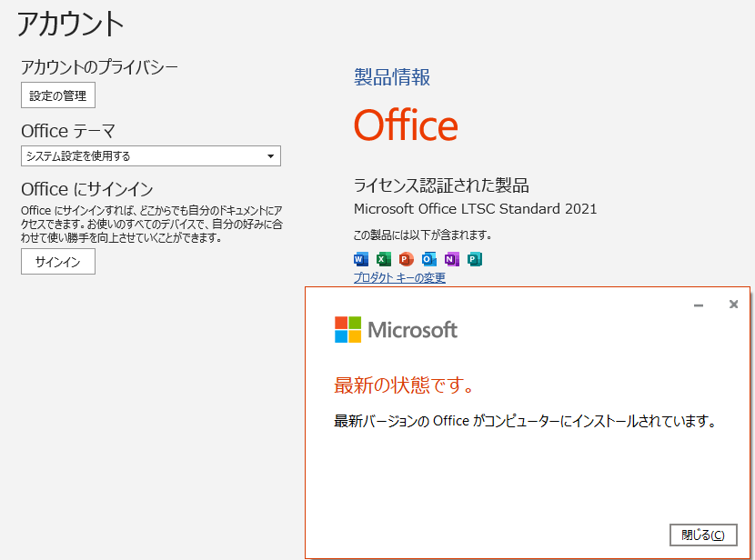Click この製品には以下が含まれます。 text

pyautogui.click(x=423, y=235)
